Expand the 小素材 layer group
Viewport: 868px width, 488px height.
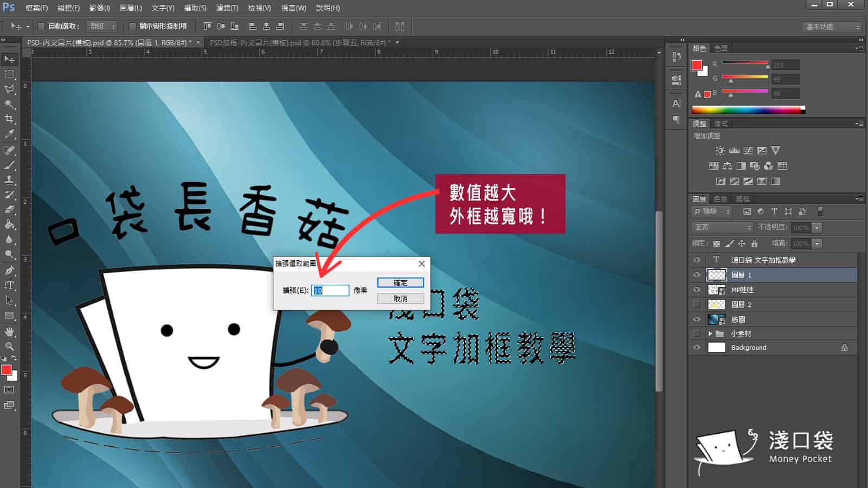[710, 333]
